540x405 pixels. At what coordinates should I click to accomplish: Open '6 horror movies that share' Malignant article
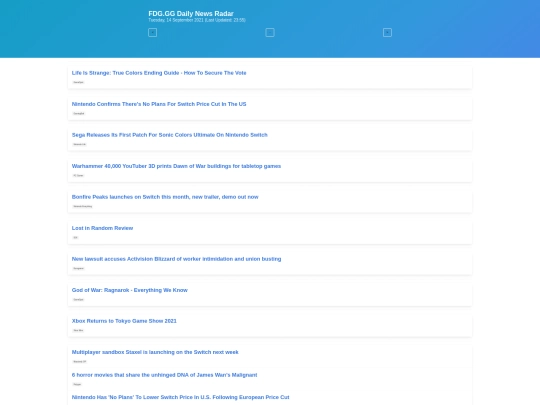click(x=164, y=375)
